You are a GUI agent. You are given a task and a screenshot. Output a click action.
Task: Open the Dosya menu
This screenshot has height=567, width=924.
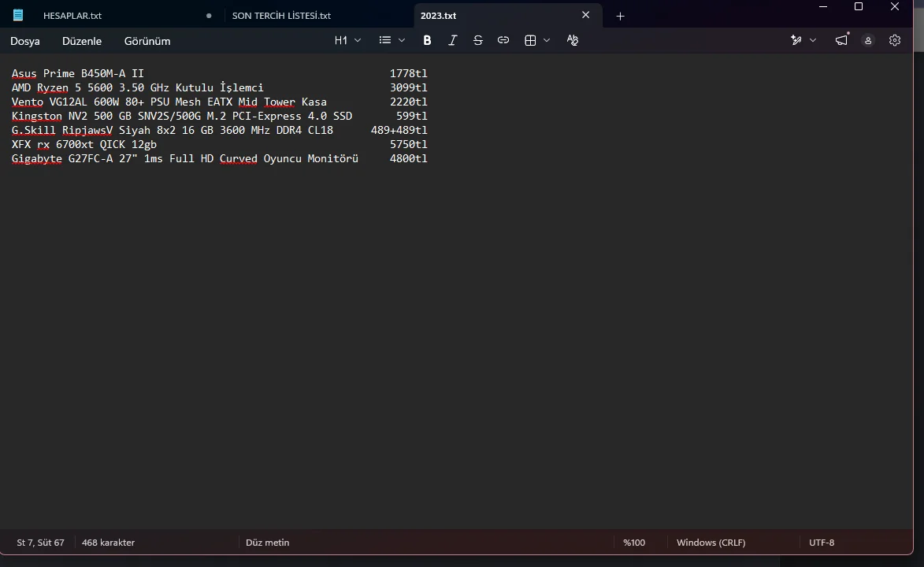pos(24,41)
